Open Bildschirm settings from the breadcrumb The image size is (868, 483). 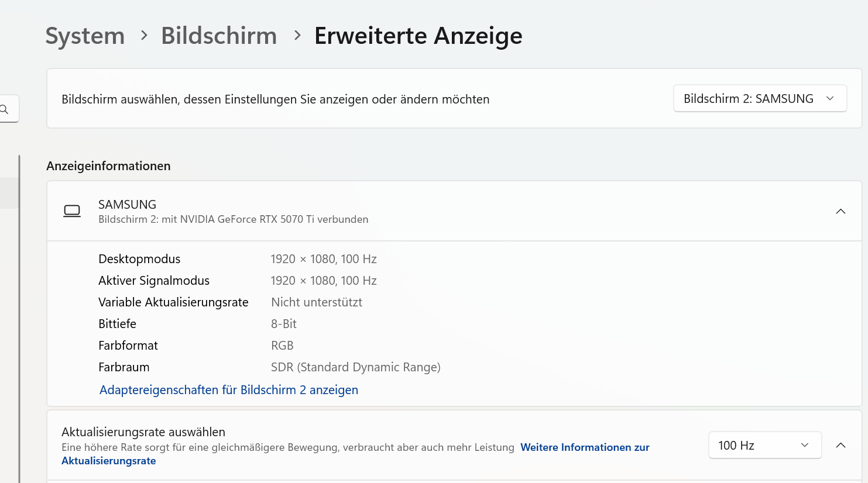pyautogui.click(x=219, y=36)
